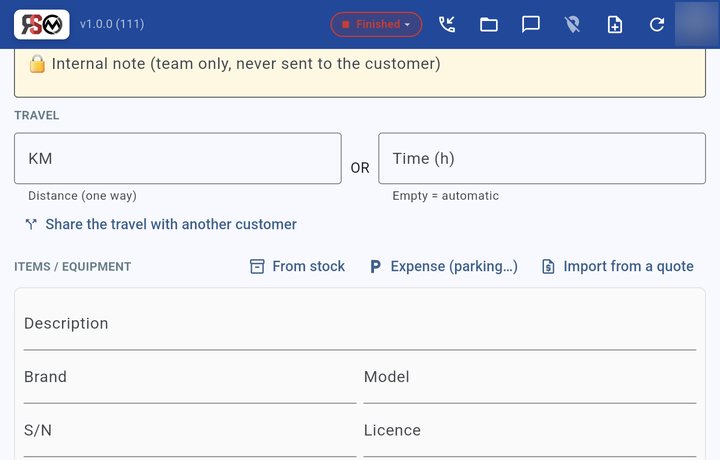Click the lock icon on internal note

tap(37, 64)
